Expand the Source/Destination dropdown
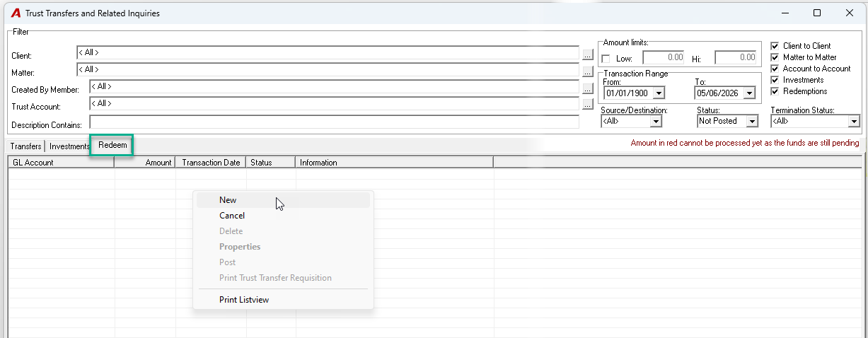The width and height of the screenshot is (868, 338). [656, 122]
